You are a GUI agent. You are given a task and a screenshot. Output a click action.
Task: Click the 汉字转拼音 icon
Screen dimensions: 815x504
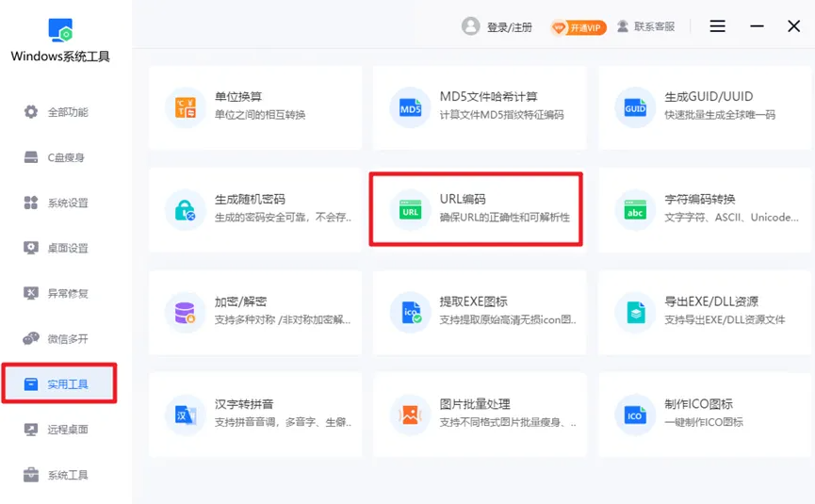click(x=186, y=415)
